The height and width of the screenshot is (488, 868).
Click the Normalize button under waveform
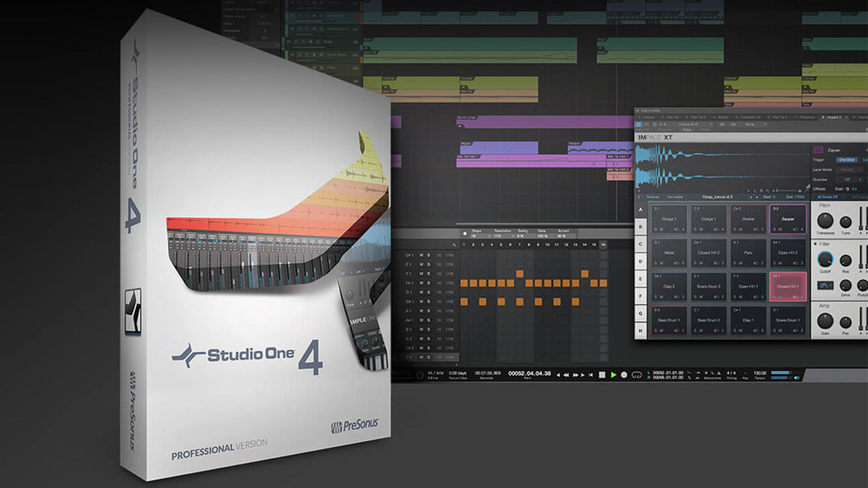675,197
